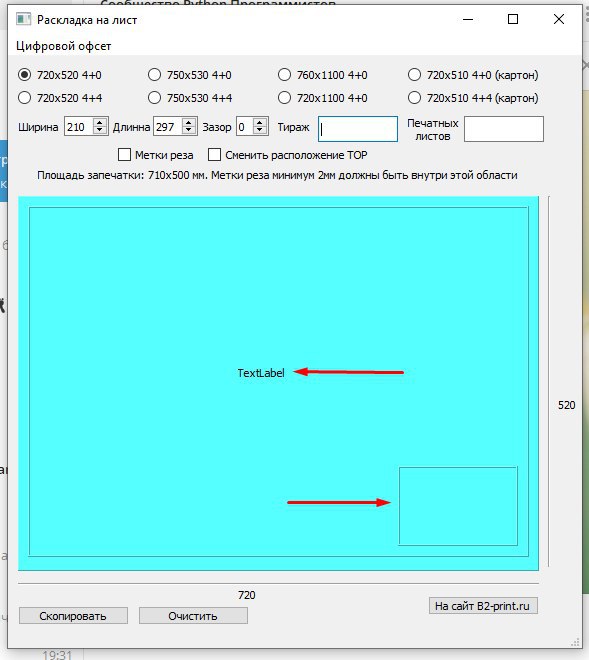Minimize the Раскладка на лист window
589x660 pixels.
468,19
